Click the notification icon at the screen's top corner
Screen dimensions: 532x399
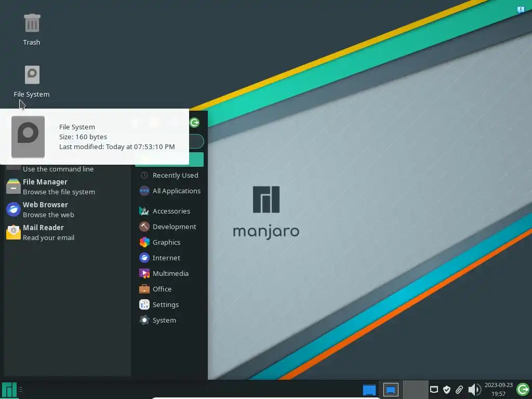pos(521,9)
